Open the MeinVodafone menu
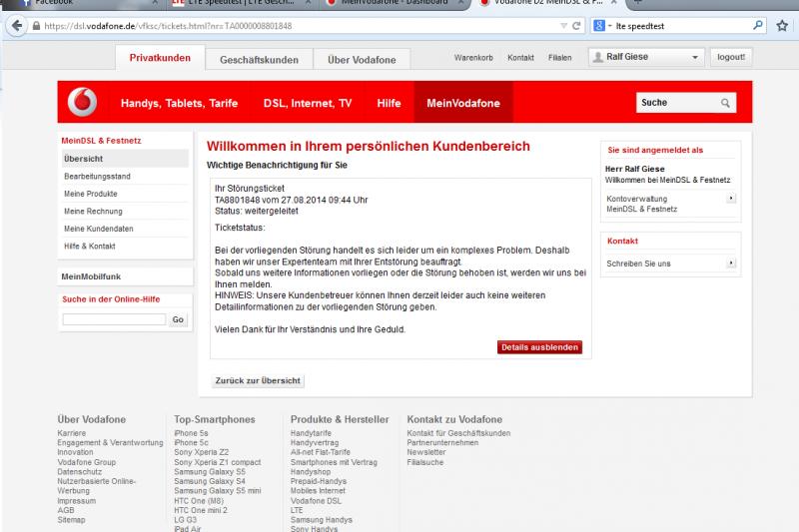The image size is (799, 532). pos(463,103)
